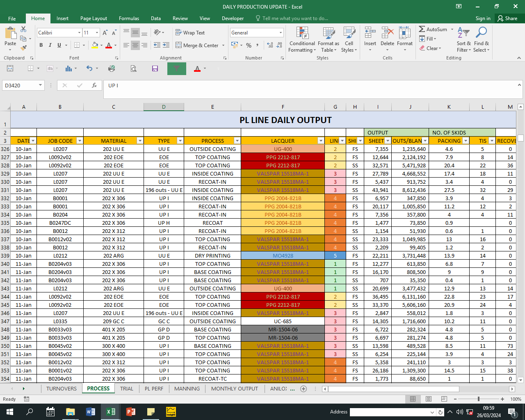Toggle the green Filter button in Quick Access

point(177,68)
